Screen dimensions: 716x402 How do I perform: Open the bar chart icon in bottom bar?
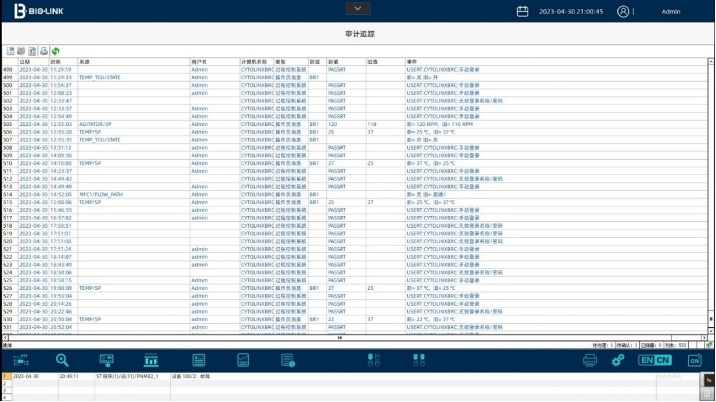click(151, 360)
